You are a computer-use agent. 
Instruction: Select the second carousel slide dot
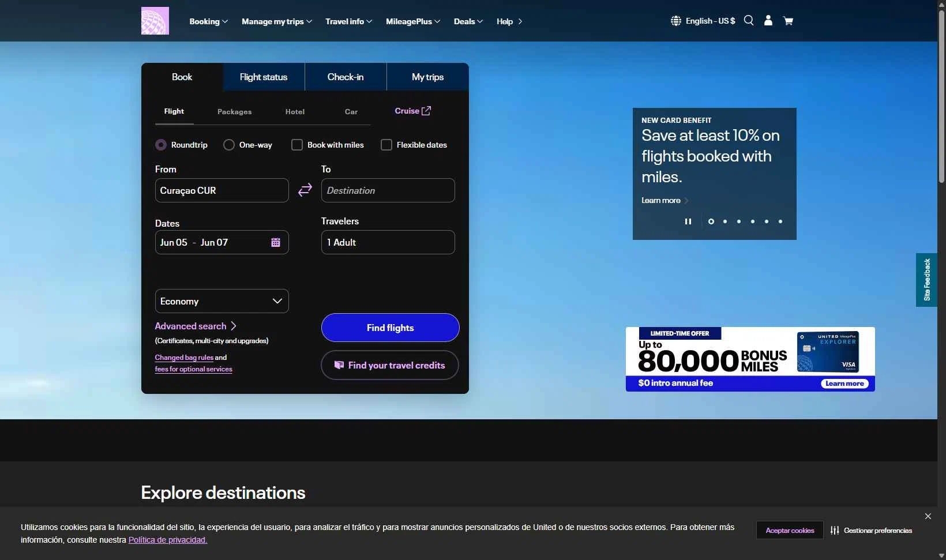coord(725,221)
